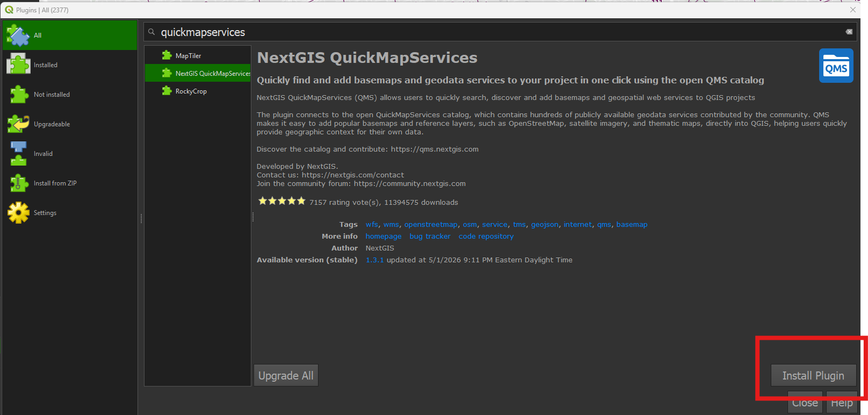Click the Upgradeable arrow puzzle icon

click(x=18, y=124)
